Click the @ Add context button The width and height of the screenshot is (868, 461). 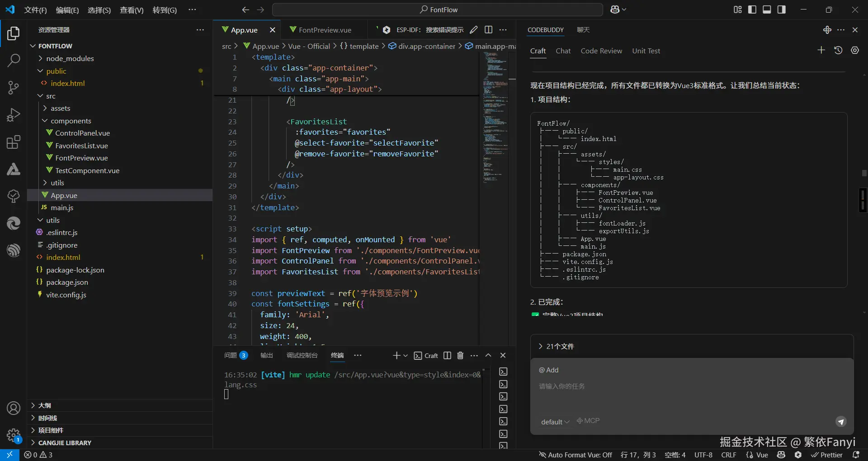[x=548, y=370]
